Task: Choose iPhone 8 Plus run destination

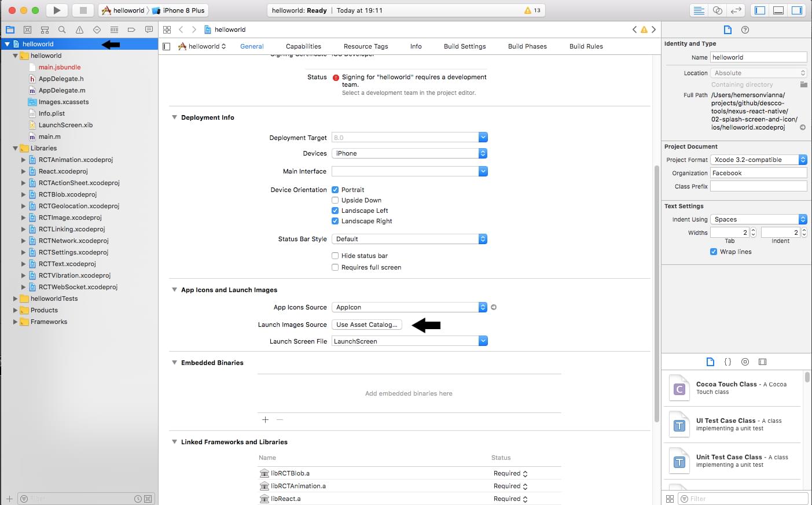Action: [179, 10]
